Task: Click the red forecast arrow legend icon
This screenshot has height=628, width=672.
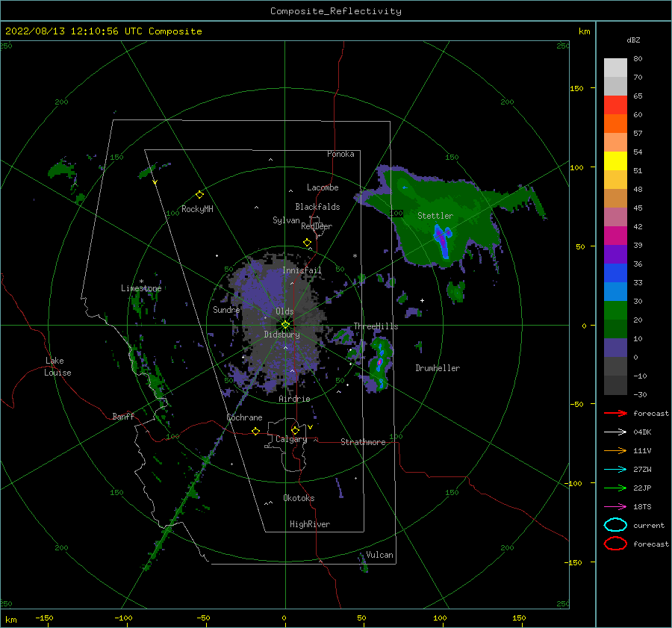Action: pos(615,413)
